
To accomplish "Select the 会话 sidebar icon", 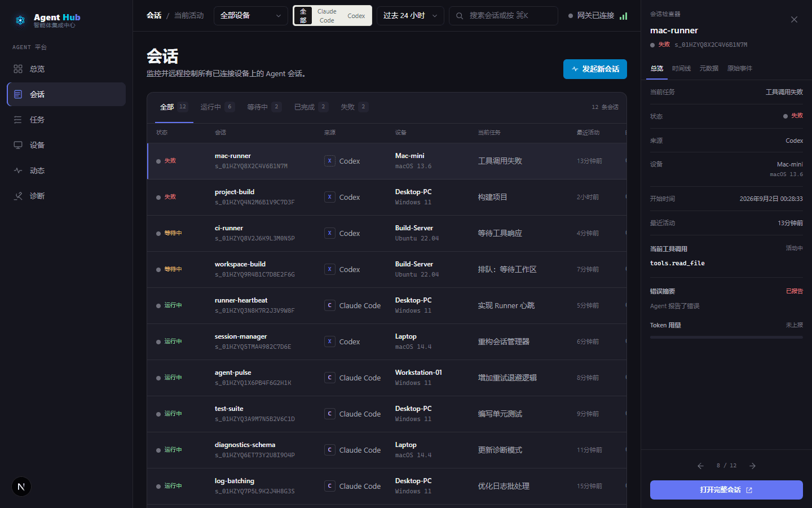I will click(18, 94).
